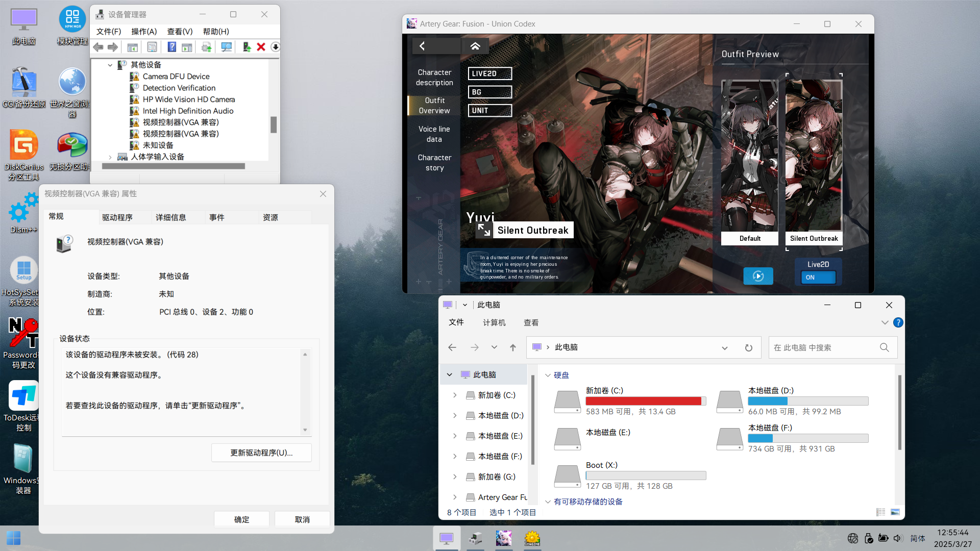Screen dimensions: 980x551
Task: Toggle the Live2D ON switch
Action: (x=818, y=277)
